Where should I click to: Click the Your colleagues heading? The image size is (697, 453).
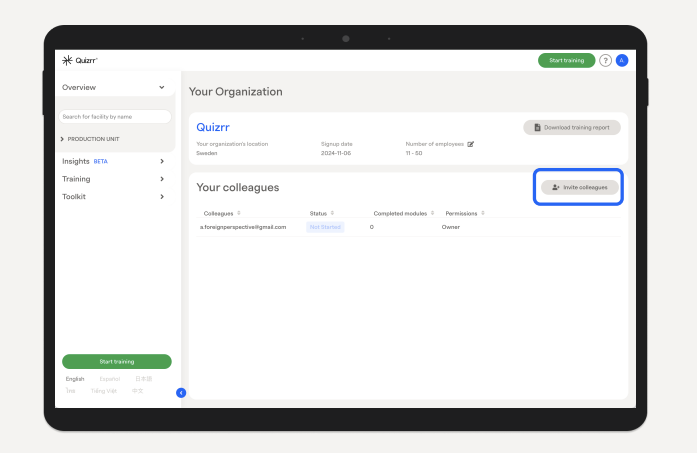click(238, 188)
